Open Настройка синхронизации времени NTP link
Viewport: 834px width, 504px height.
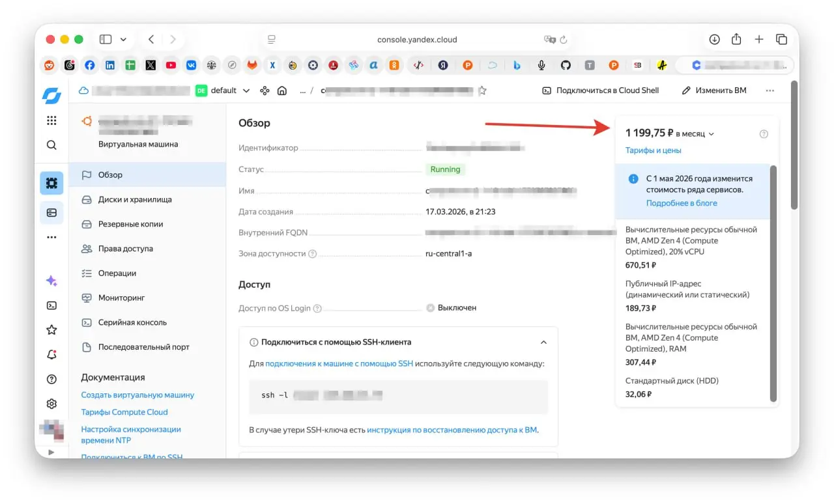(131, 435)
